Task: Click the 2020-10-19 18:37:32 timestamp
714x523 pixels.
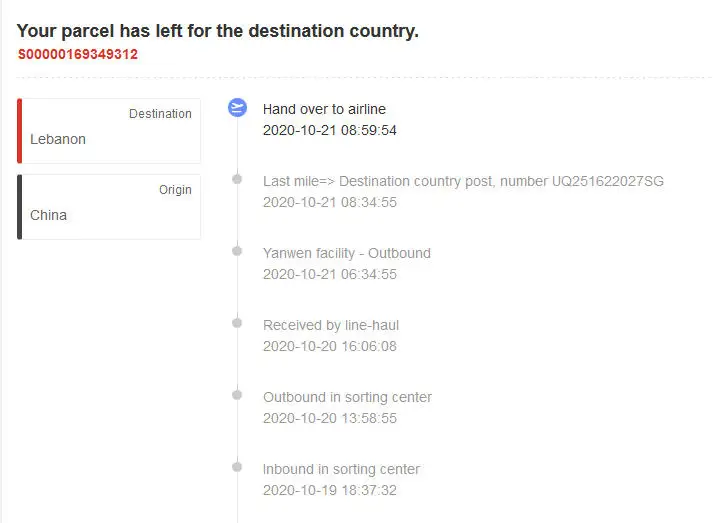Action: coord(329,490)
